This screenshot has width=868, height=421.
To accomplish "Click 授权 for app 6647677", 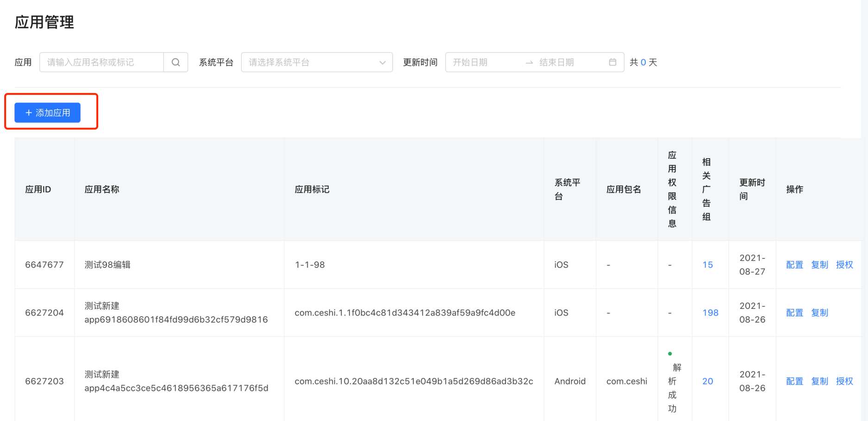I will coord(844,265).
